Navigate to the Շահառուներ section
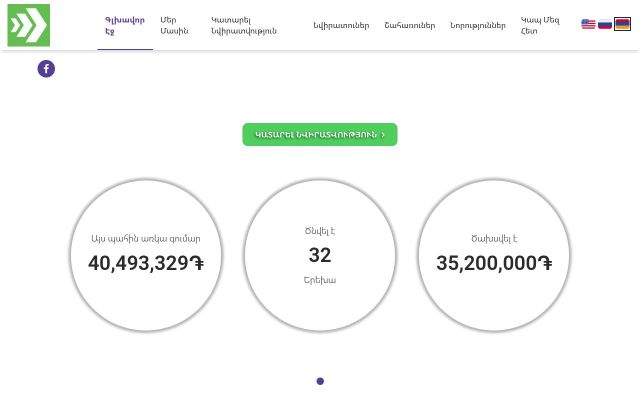Viewport: 640px width, 400px height. (409, 25)
